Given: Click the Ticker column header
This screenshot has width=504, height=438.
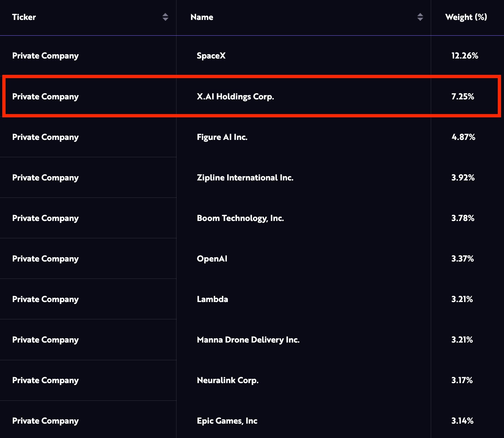Looking at the screenshot, I should [24, 17].
